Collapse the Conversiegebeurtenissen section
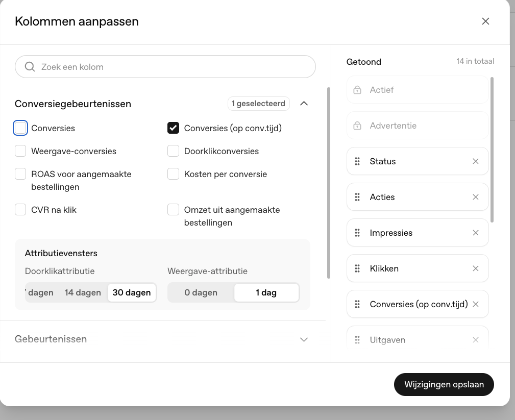 point(304,104)
